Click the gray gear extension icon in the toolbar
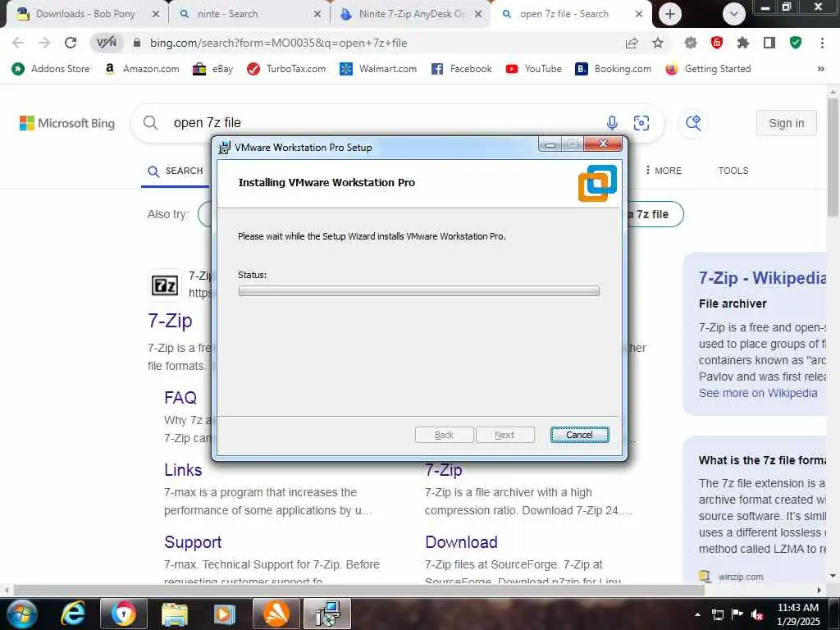840x630 pixels. click(691, 43)
